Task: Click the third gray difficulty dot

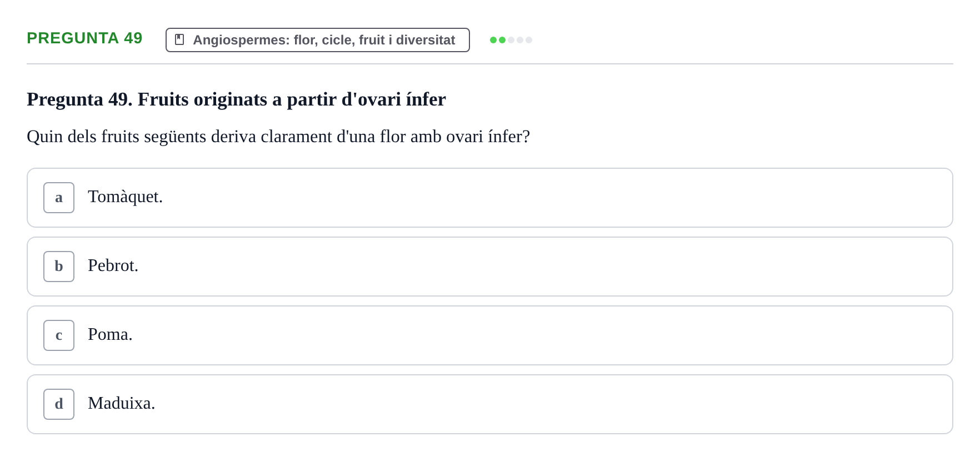Action: [511, 40]
